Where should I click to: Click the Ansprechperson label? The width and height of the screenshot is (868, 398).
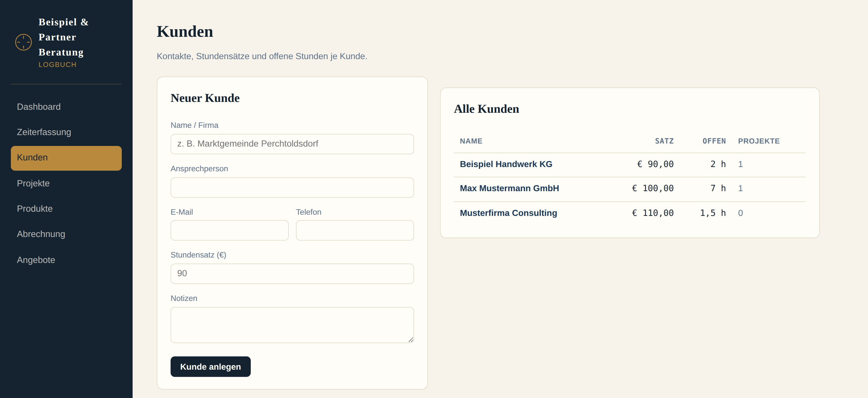tap(199, 169)
